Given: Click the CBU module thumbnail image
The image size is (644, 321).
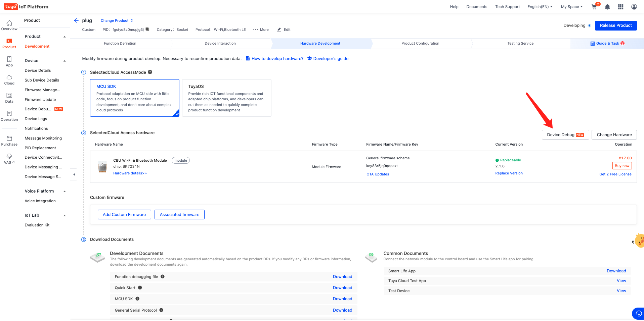Looking at the screenshot, I should [x=102, y=167].
